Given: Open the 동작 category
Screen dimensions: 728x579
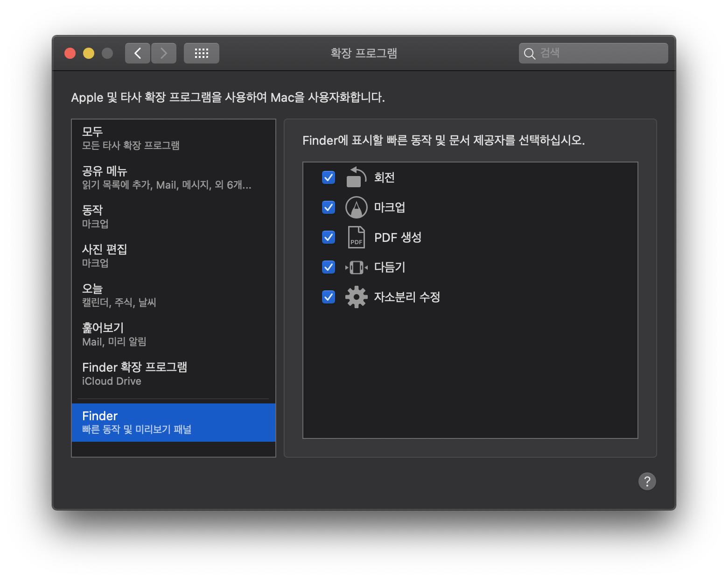Looking at the screenshot, I should 174,217.
